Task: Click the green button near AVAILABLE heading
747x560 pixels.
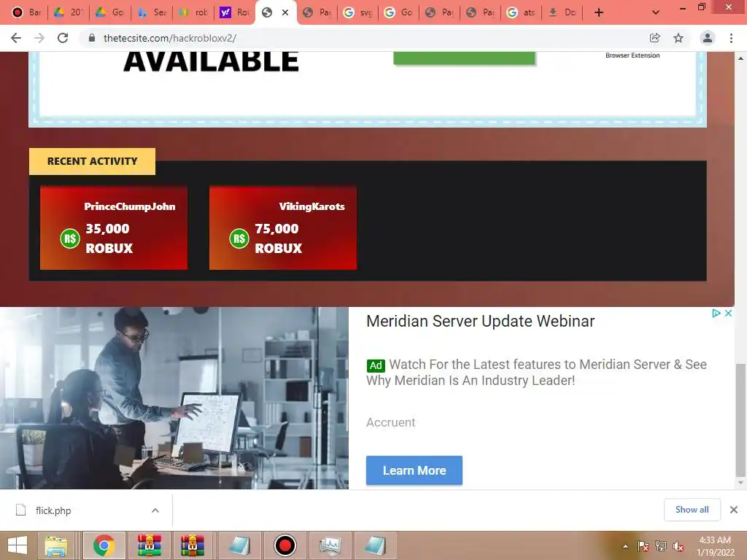Action: pyautogui.click(x=464, y=58)
